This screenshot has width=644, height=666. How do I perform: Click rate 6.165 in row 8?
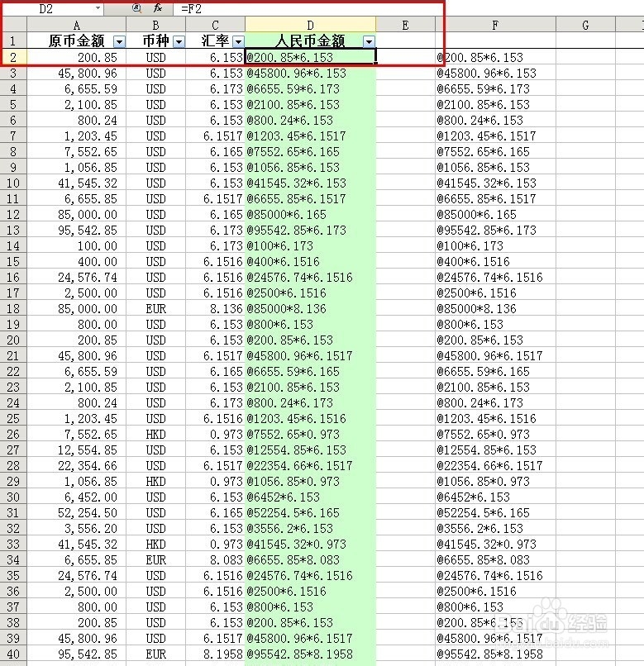click(215, 152)
